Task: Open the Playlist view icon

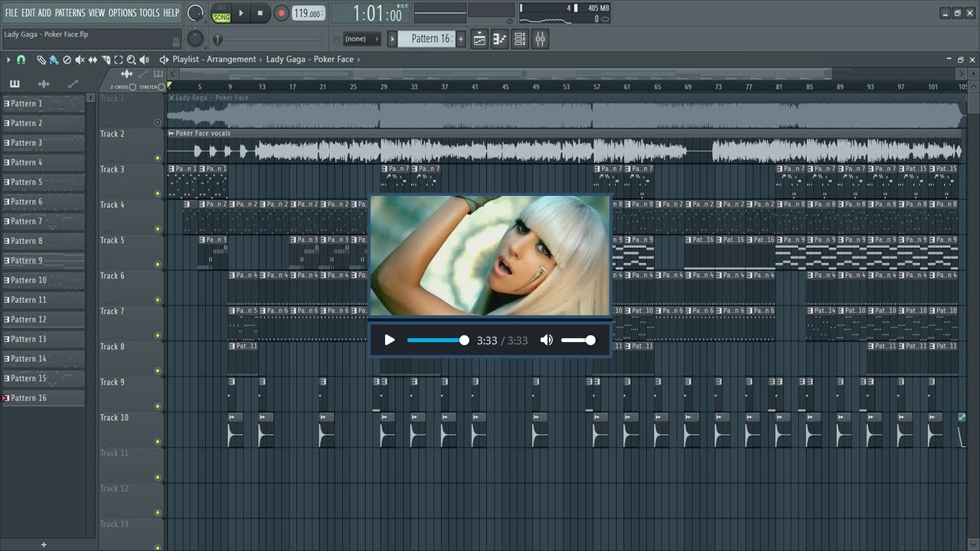Action: tap(479, 39)
